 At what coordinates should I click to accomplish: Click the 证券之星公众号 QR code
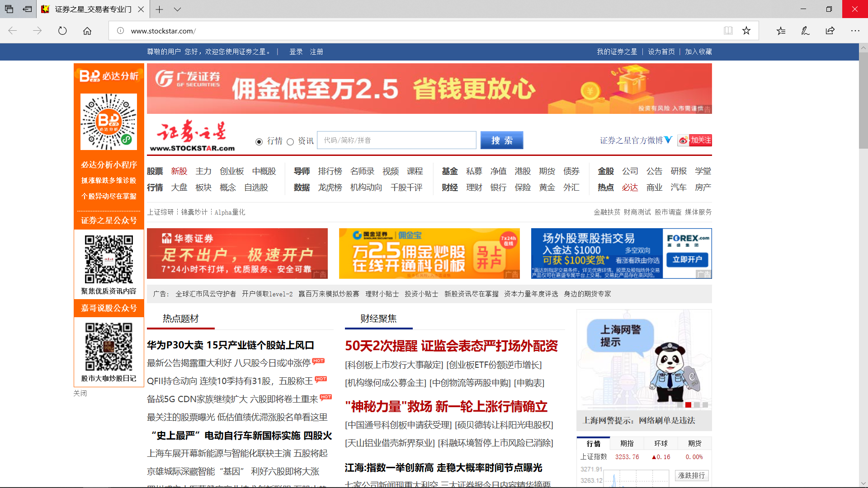109,259
